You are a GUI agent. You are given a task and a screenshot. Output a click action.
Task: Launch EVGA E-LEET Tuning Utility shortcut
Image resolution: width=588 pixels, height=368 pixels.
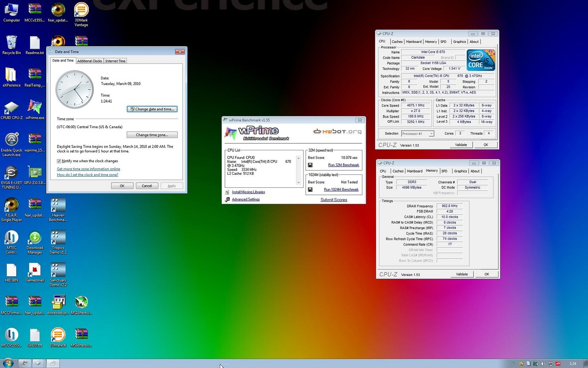[x=12, y=177]
